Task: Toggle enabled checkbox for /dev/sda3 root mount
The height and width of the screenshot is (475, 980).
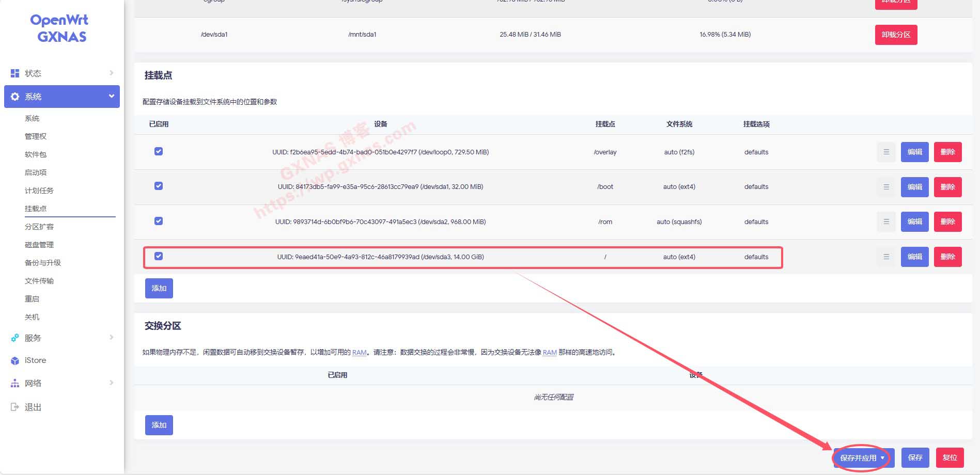Action: click(x=159, y=256)
